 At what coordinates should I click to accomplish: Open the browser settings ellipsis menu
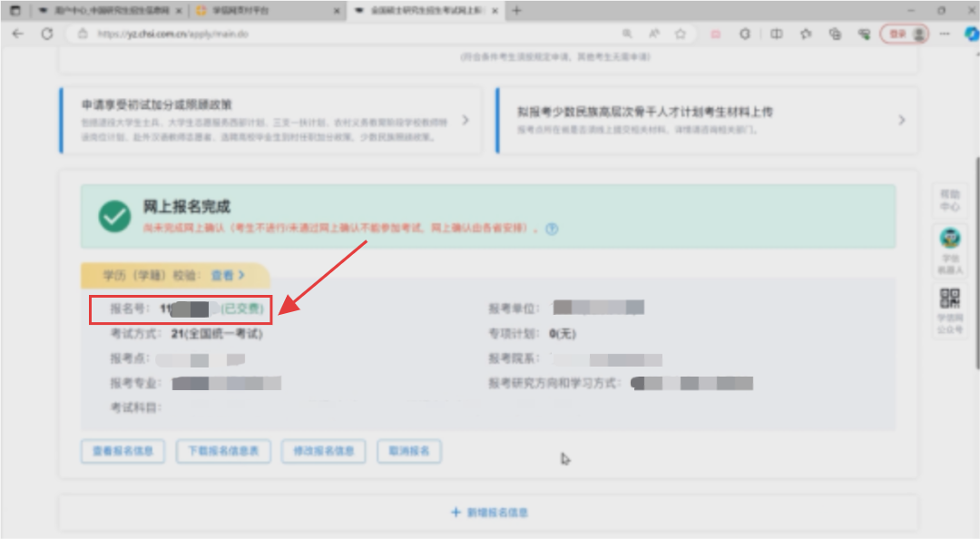(x=945, y=34)
